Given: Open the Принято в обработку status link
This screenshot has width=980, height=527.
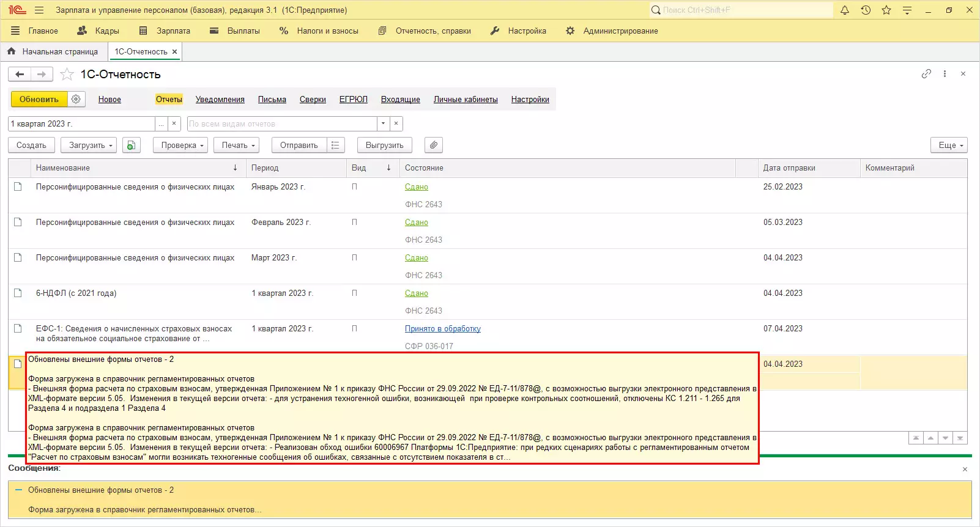Looking at the screenshot, I should pyautogui.click(x=442, y=329).
